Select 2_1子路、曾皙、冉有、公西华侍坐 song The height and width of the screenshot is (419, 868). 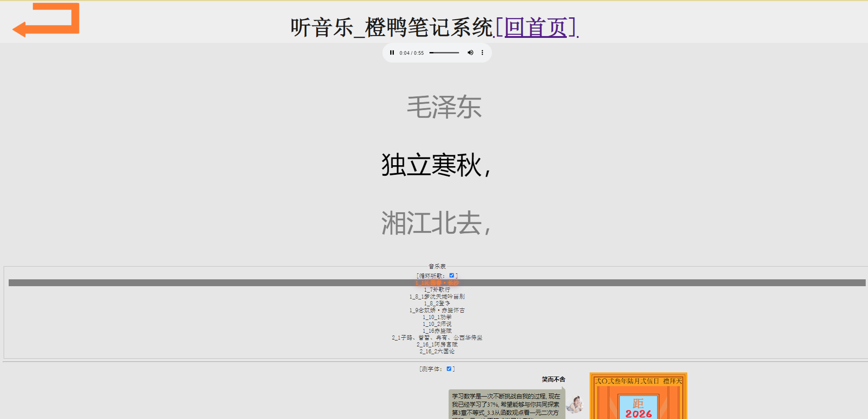(x=437, y=337)
